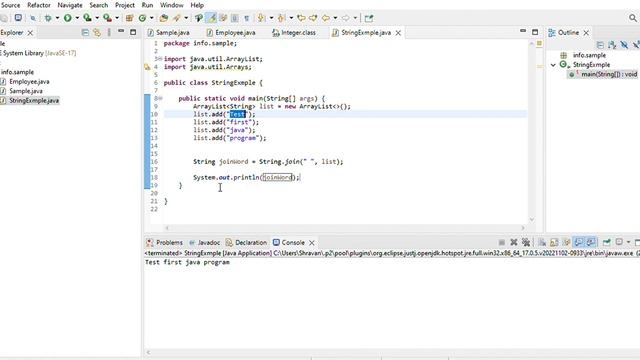The width and height of the screenshot is (640, 360).
Task: Toggle Console Scroll Lock icon
Action: coord(554,242)
